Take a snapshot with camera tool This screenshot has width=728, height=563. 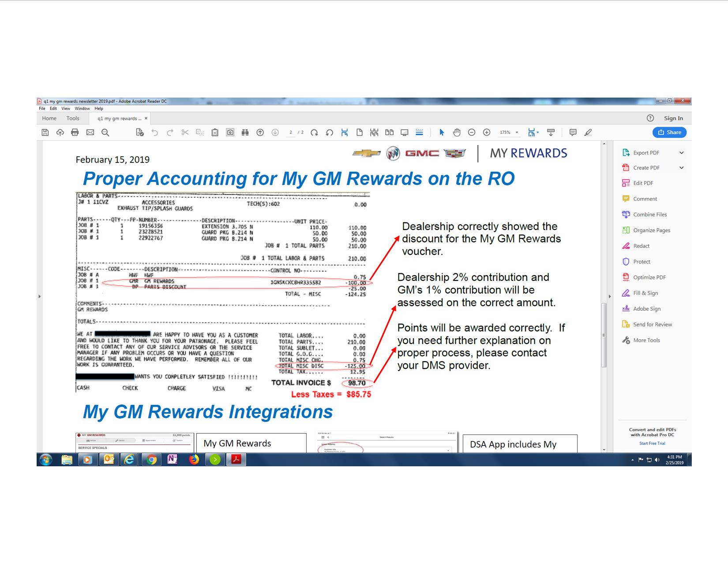point(230,132)
